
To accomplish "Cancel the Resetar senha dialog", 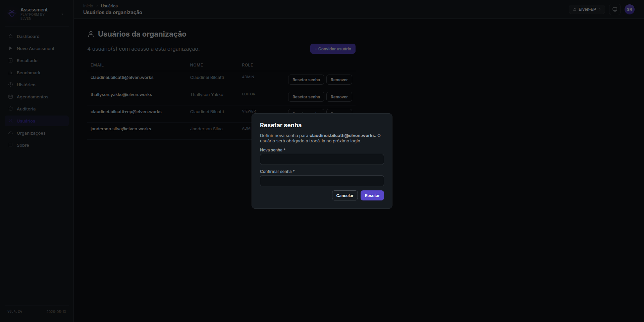I will click(345, 195).
